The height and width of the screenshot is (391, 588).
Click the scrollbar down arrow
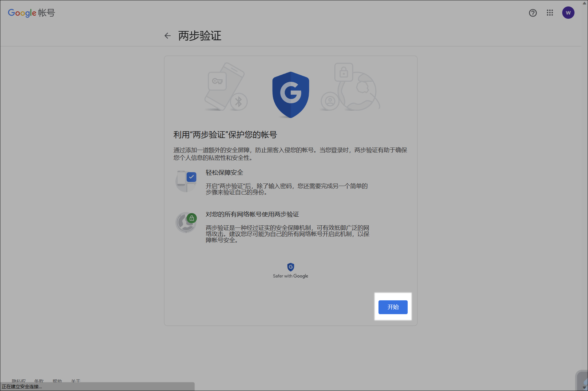click(x=585, y=388)
